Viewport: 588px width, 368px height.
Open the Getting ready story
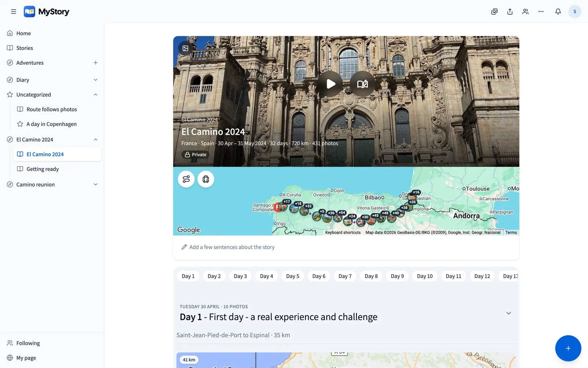click(x=57, y=169)
